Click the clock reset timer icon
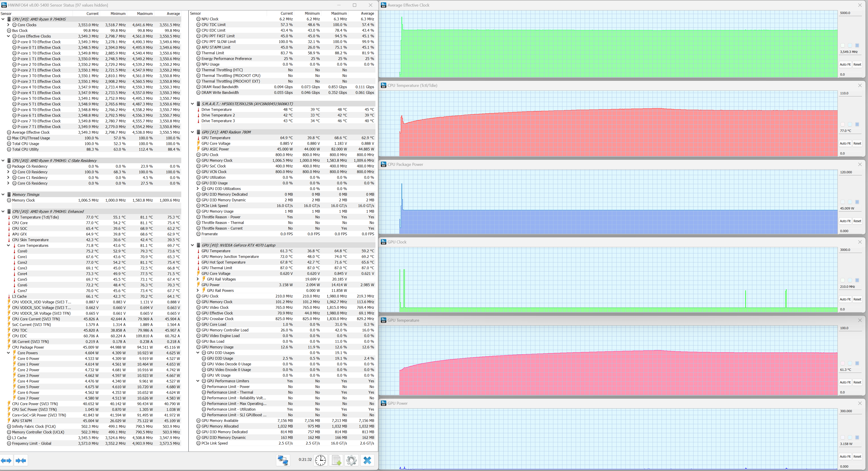The image size is (868, 471). point(320,460)
